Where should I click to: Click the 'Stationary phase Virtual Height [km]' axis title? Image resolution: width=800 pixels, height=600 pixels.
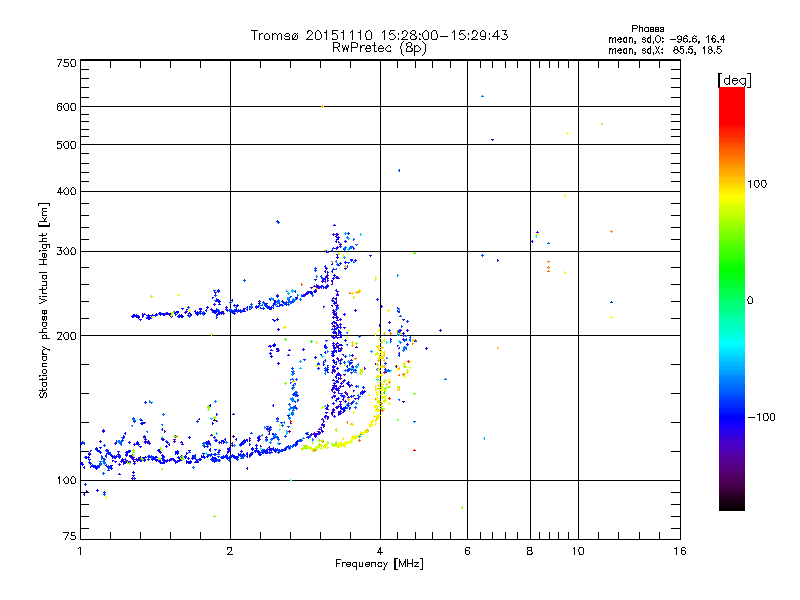pos(43,300)
